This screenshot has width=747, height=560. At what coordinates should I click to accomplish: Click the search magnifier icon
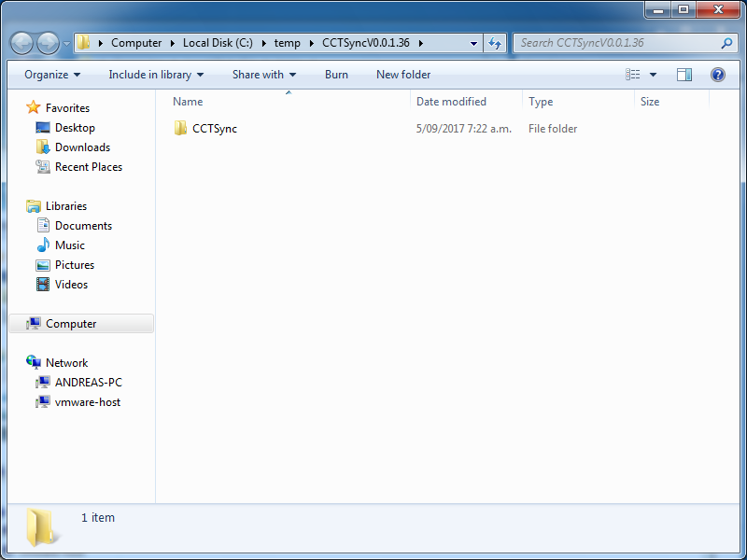pos(726,43)
